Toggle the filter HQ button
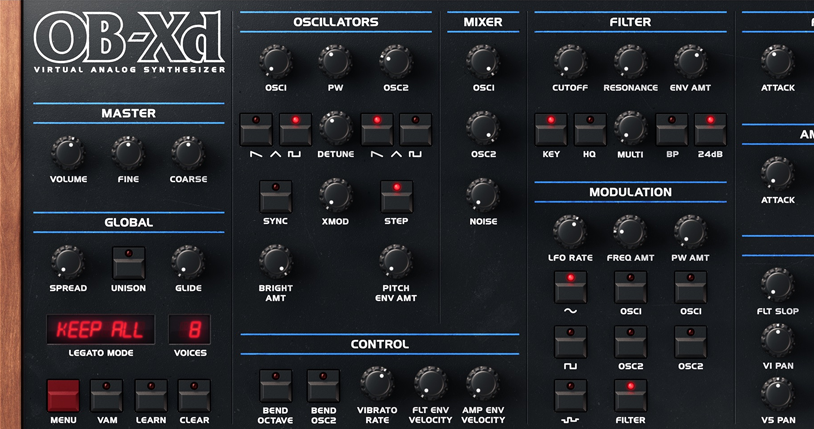Screen dimensions: 814x429 click(590, 130)
